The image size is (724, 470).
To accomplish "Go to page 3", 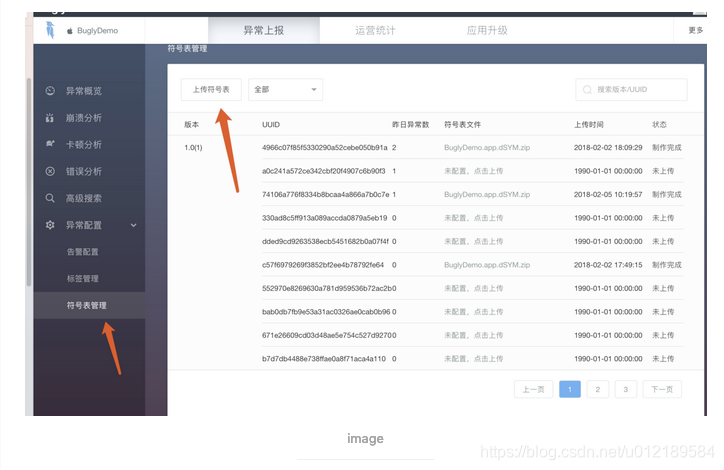I will [626, 390].
